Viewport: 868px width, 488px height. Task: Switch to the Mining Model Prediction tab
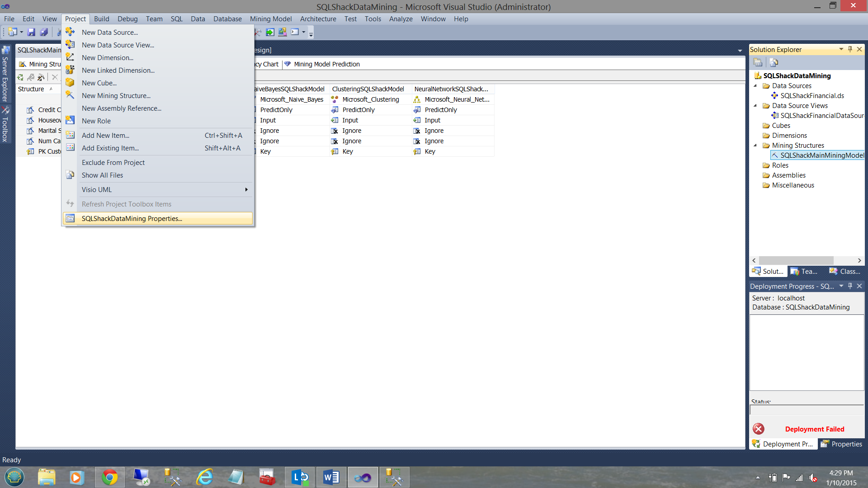click(x=326, y=64)
